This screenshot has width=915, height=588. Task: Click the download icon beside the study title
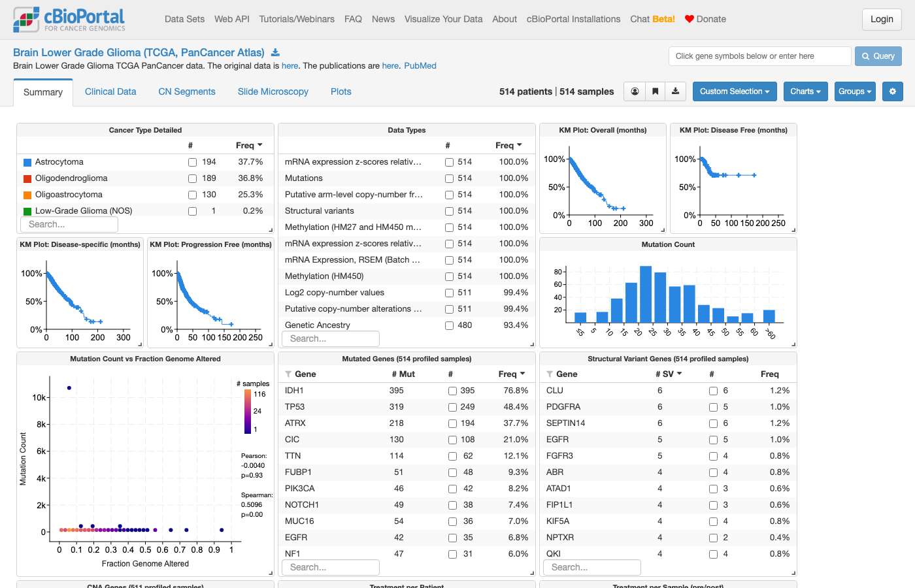[275, 52]
